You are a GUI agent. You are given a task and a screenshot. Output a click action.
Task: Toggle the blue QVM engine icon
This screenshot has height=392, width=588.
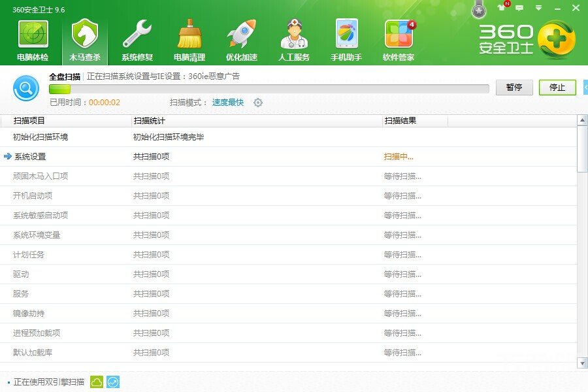click(113, 382)
